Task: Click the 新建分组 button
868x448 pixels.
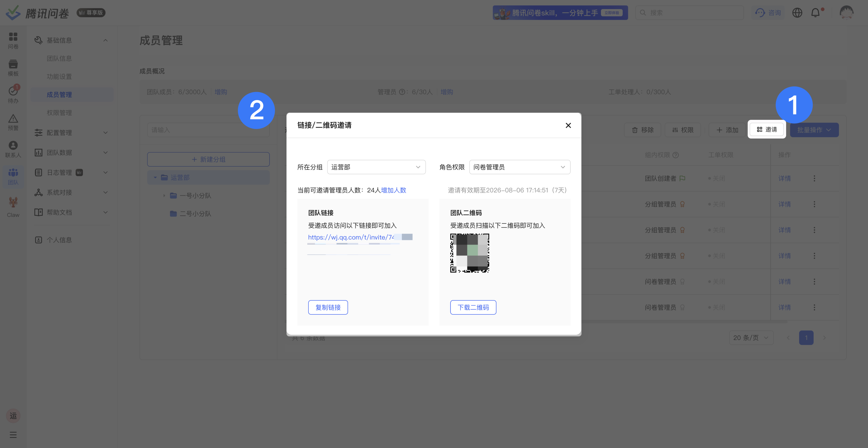Action: tap(208, 159)
